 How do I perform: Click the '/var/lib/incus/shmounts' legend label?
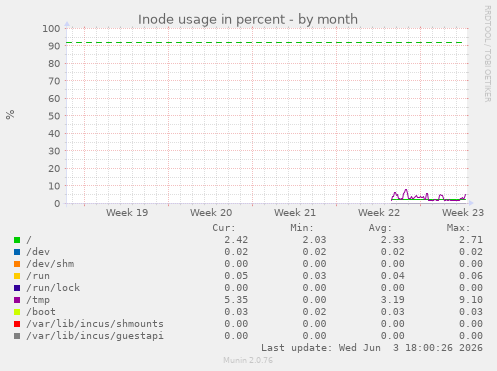(95, 324)
